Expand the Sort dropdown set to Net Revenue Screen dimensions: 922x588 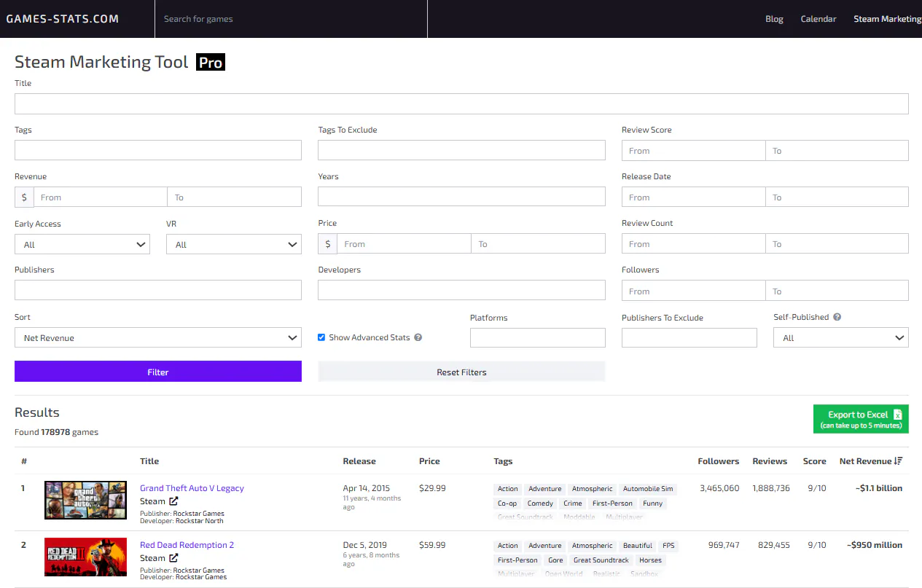[158, 337]
